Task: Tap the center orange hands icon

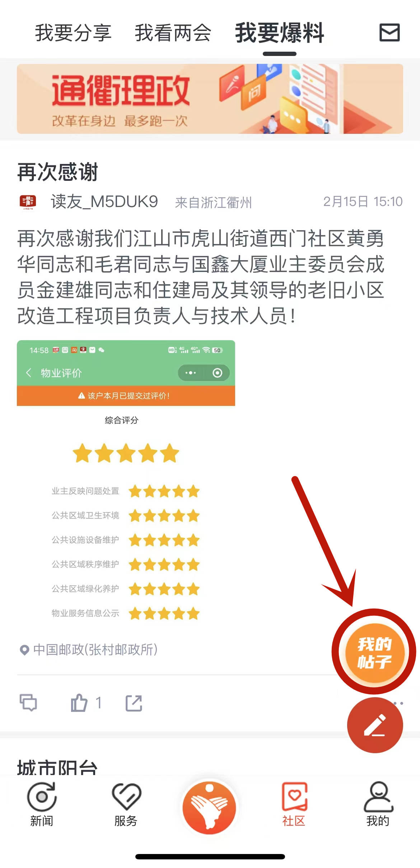Action: [x=209, y=807]
